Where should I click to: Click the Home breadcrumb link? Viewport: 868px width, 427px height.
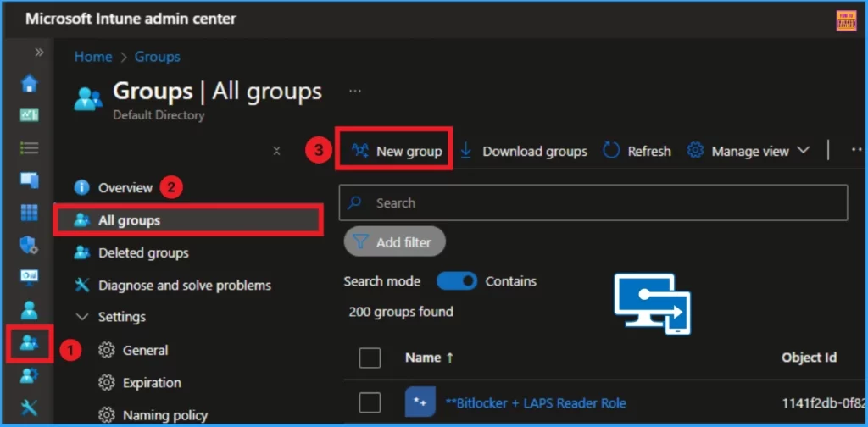point(93,57)
